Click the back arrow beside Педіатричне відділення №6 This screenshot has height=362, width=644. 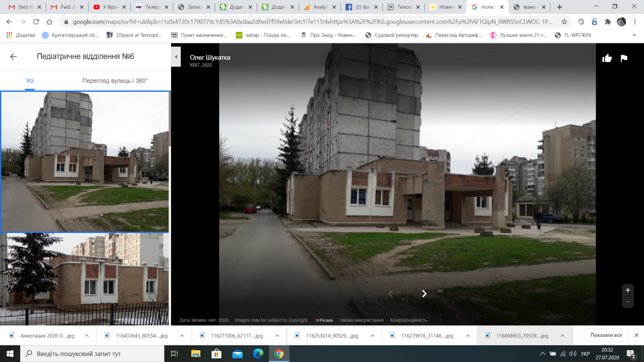tap(13, 57)
